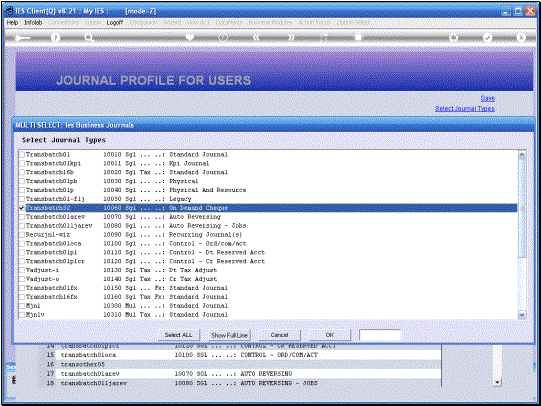Click the Select ALL button

coord(178,335)
